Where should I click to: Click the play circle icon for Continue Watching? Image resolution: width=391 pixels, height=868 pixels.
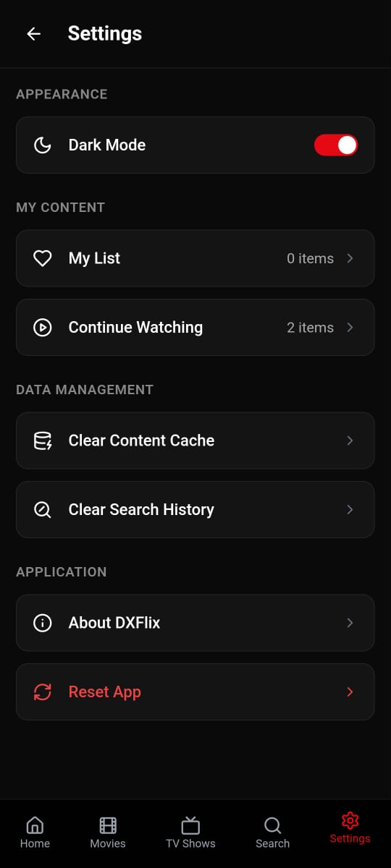[43, 328]
